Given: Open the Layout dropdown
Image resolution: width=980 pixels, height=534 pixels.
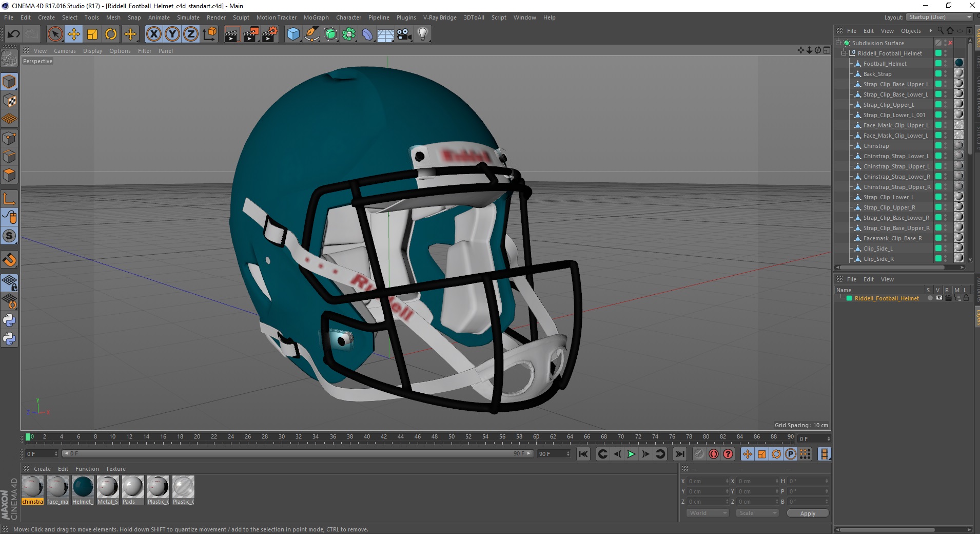Looking at the screenshot, I should [x=939, y=17].
